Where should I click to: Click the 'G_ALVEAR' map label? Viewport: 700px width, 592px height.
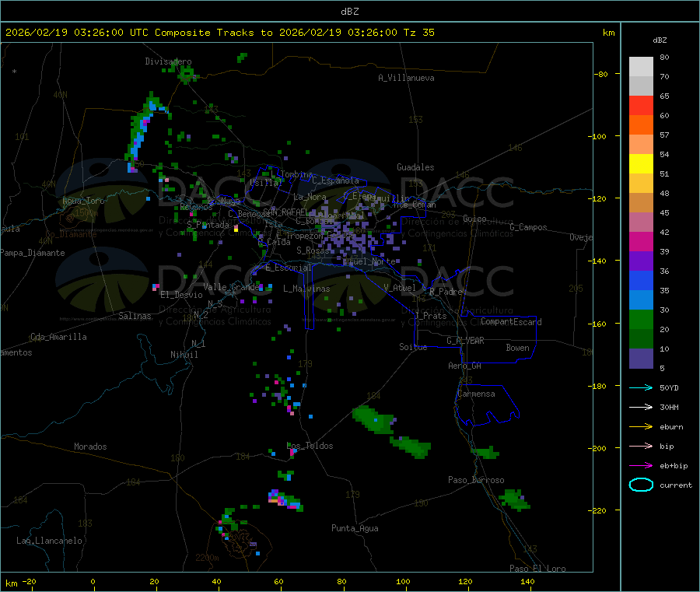[x=465, y=341]
